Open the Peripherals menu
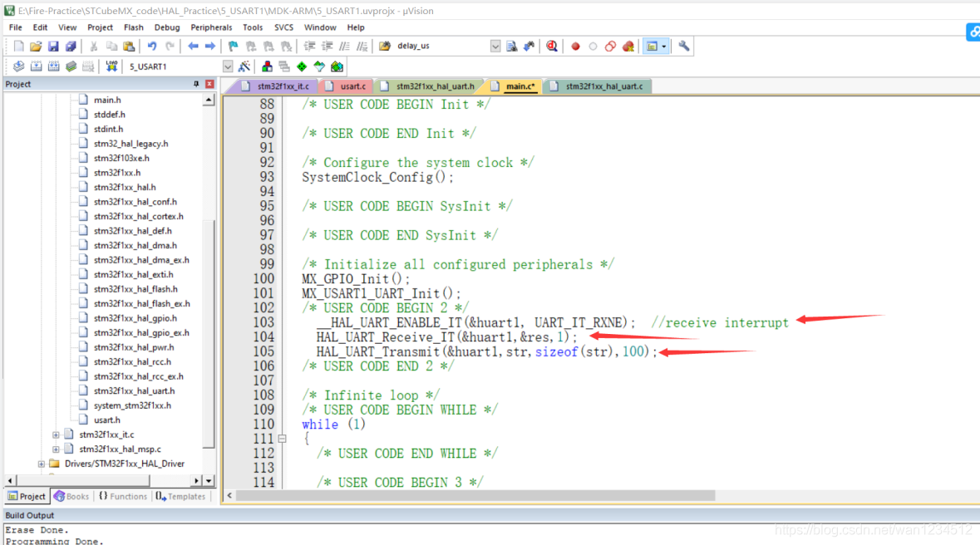 pyautogui.click(x=211, y=27)
